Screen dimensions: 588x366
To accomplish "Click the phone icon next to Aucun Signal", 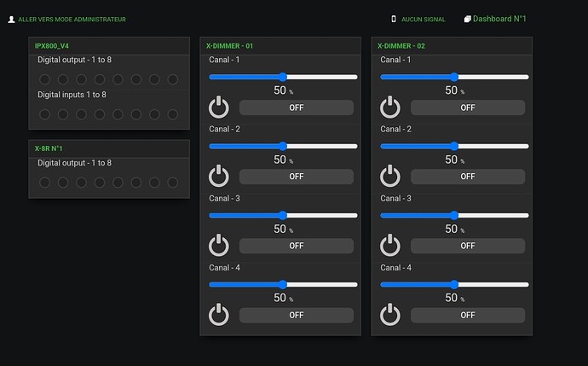I will pos(394,19).
